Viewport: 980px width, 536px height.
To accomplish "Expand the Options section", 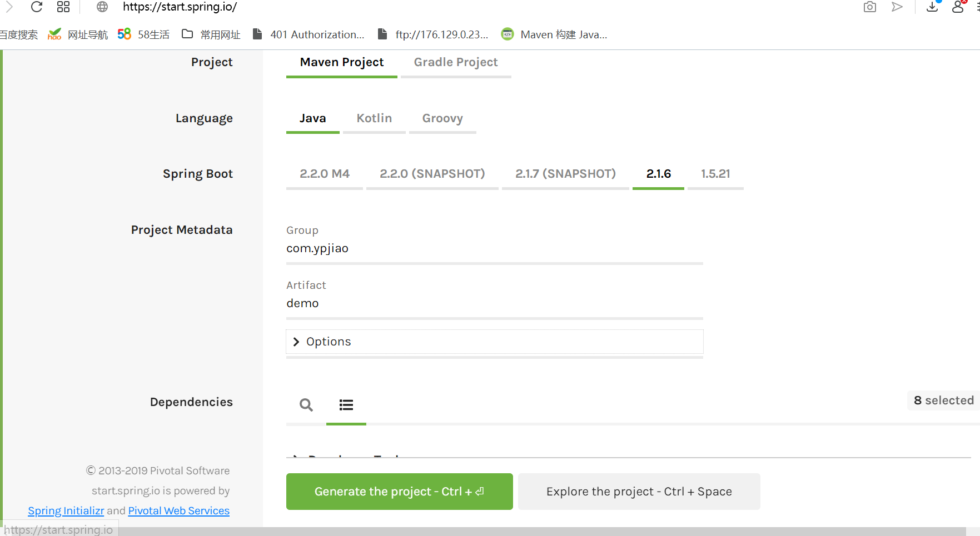I will pyautogui.click(x=495, y=342).
